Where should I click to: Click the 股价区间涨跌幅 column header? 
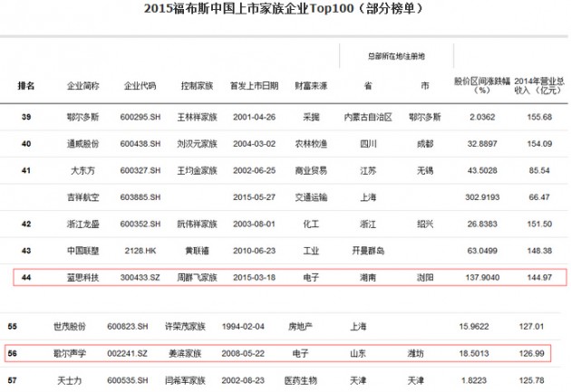pyautogui.click(x=482, y=86)
